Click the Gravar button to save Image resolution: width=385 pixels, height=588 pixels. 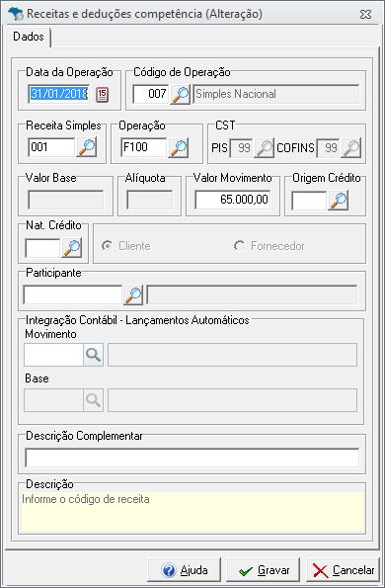point(264,570)
